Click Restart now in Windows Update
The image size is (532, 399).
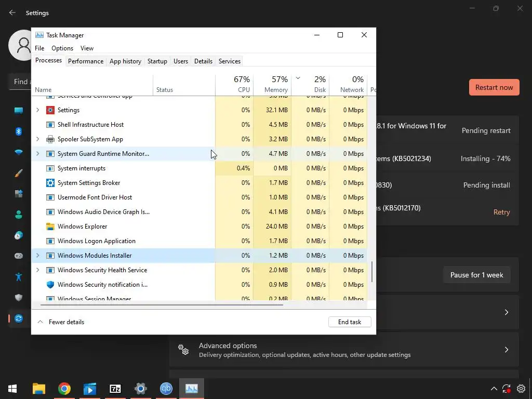[494, 87]
